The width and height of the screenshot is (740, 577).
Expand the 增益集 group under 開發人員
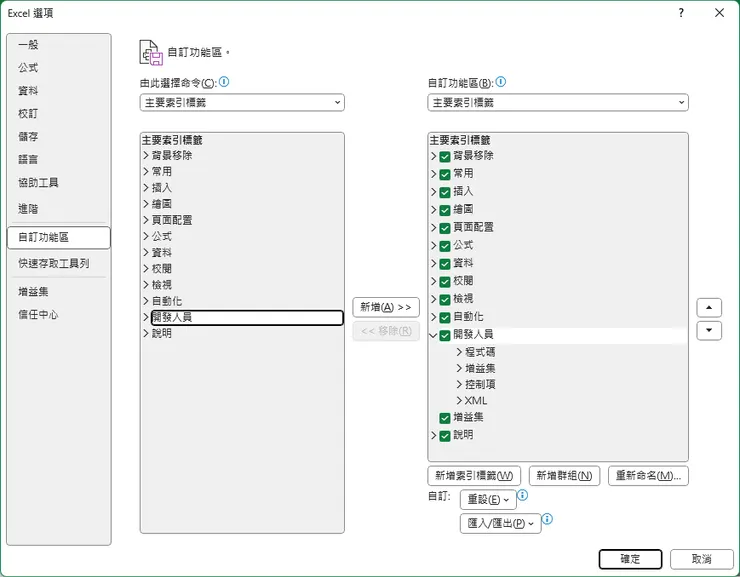[459, 368]
